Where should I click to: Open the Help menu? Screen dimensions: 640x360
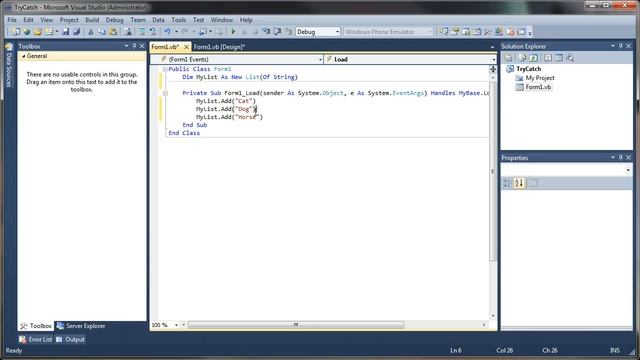(x=246, y=20)
